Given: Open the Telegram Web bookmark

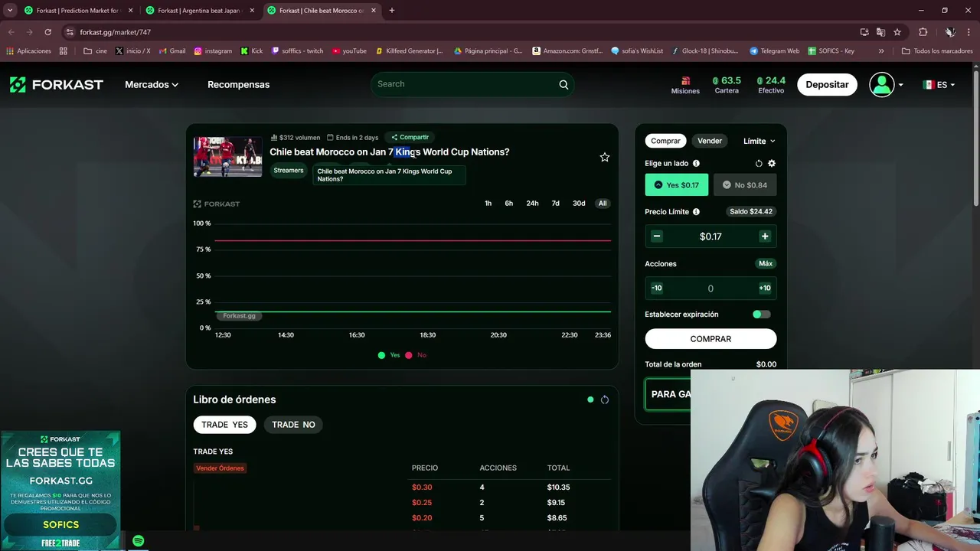Looking at the screenshot, I should click(x=774, y=51).
